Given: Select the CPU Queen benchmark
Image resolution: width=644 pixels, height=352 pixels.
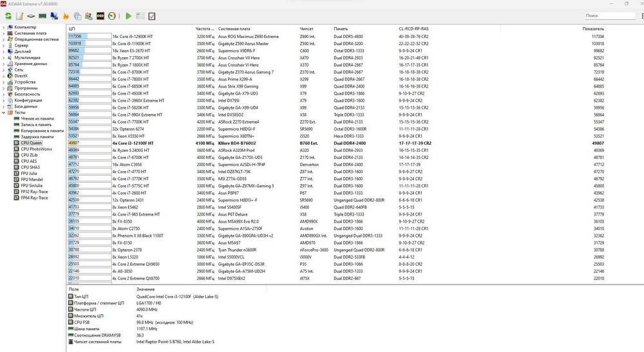Looking at the screenshot, I should click(31, 143).
